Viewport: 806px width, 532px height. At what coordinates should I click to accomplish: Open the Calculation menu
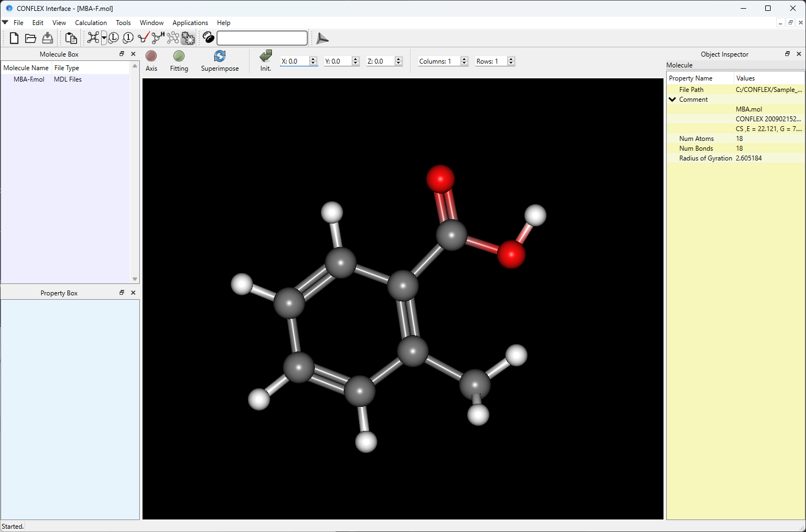(91, 23)
